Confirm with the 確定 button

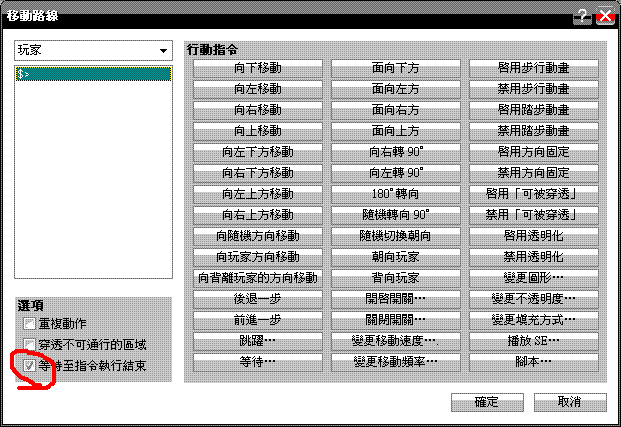coord(487,402)
